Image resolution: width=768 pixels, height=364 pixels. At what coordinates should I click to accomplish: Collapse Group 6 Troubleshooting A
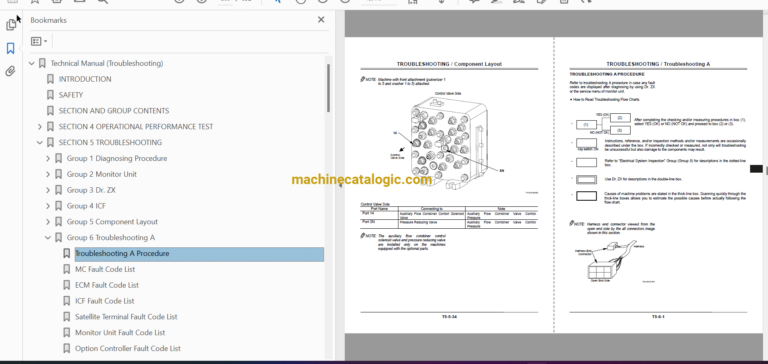click(x=48, y=238)
